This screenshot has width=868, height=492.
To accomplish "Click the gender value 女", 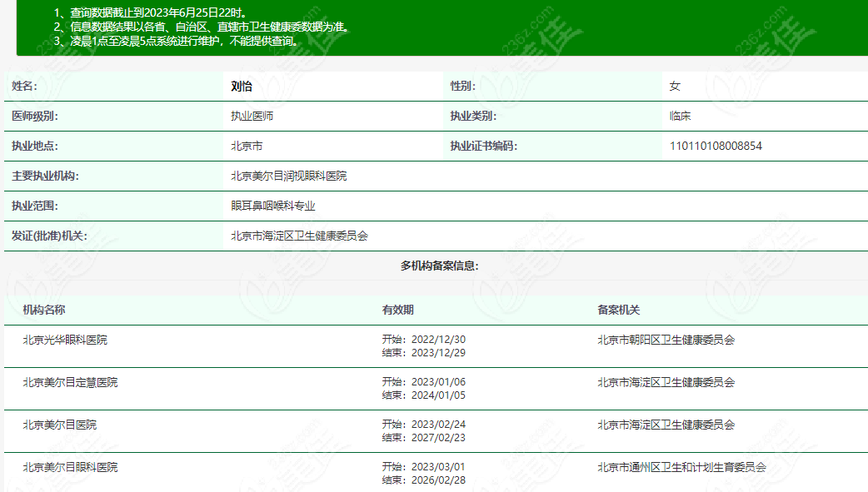I will (675, 87).
